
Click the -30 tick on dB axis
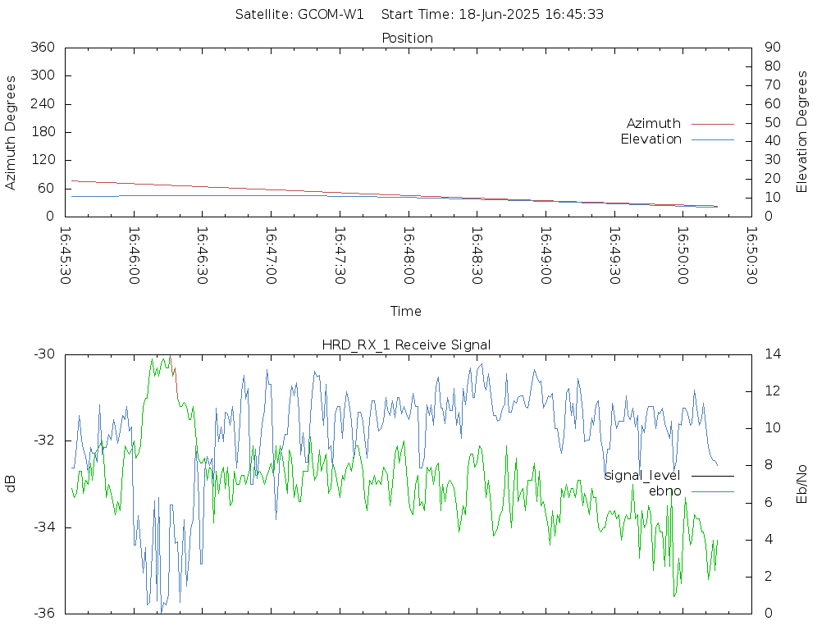[44, 354]
